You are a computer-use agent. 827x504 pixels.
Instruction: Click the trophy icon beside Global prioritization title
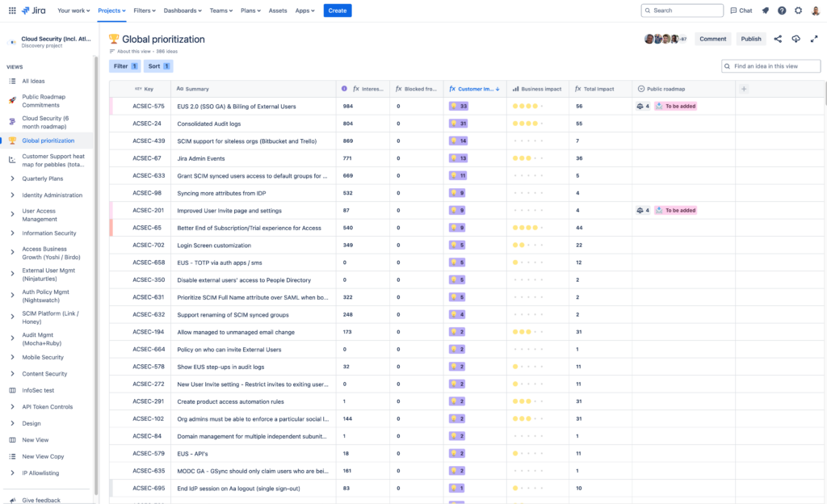tap(113, 39)
